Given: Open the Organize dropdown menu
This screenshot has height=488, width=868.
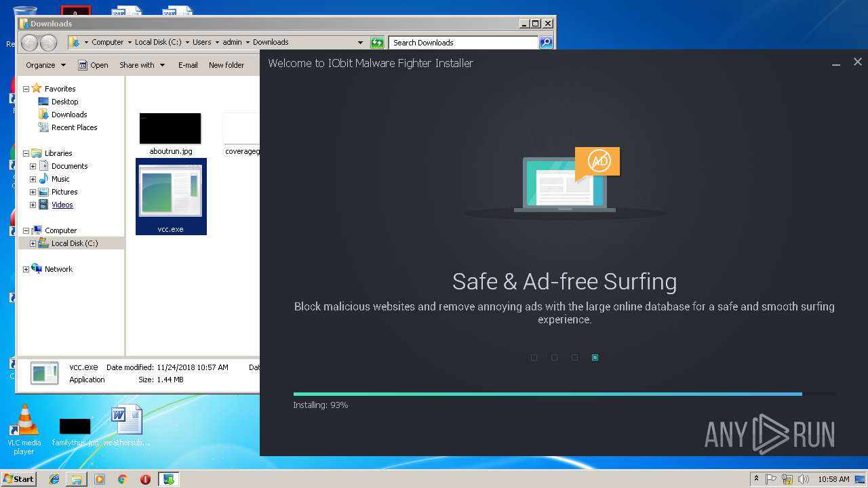Looking at the screenshot, I should click(x=45, y=65).
